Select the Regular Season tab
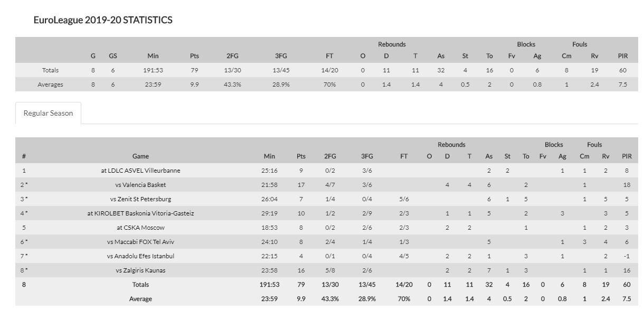Viewport: 644px width, 310px height. coord(48,113)
